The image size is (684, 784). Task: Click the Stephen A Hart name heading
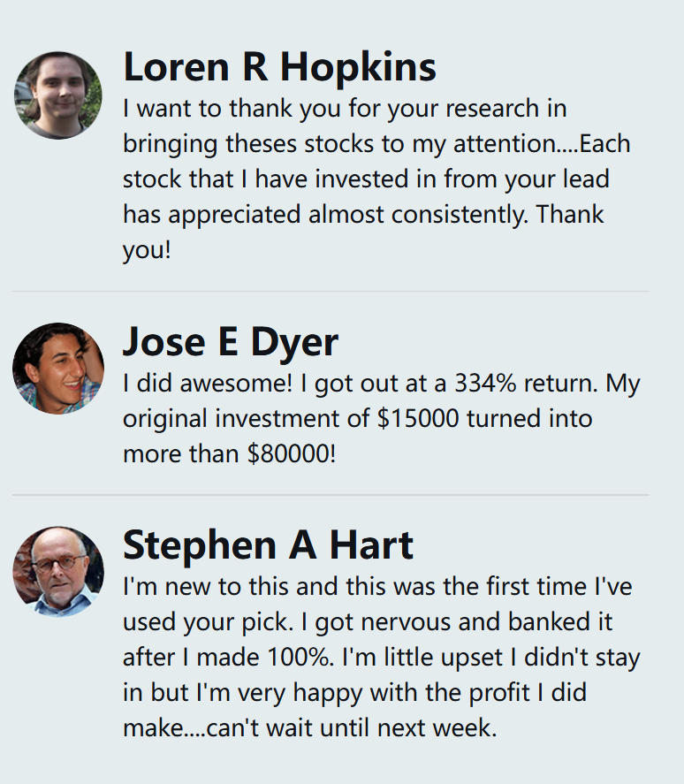pyautogui.click(x=268, y=545)
